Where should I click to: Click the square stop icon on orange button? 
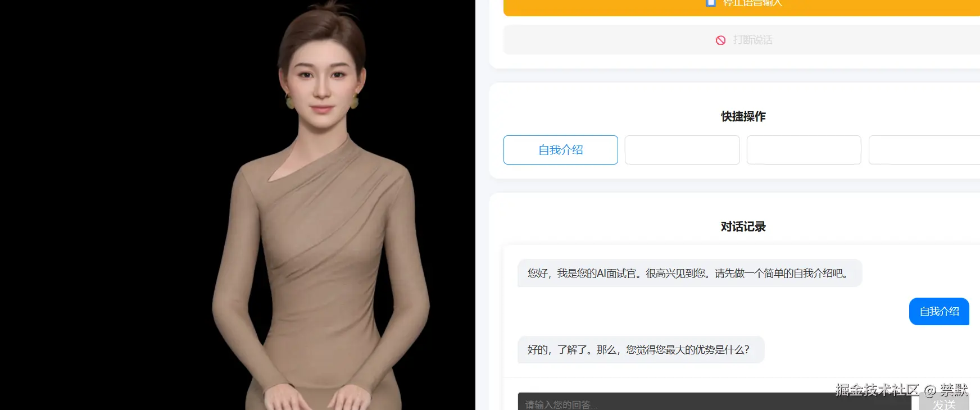(711, 3)
